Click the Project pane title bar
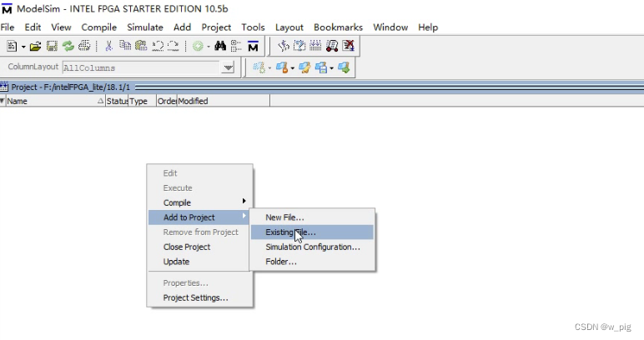Viewport: 644px width, 340px height. click(x=322, y=87)
